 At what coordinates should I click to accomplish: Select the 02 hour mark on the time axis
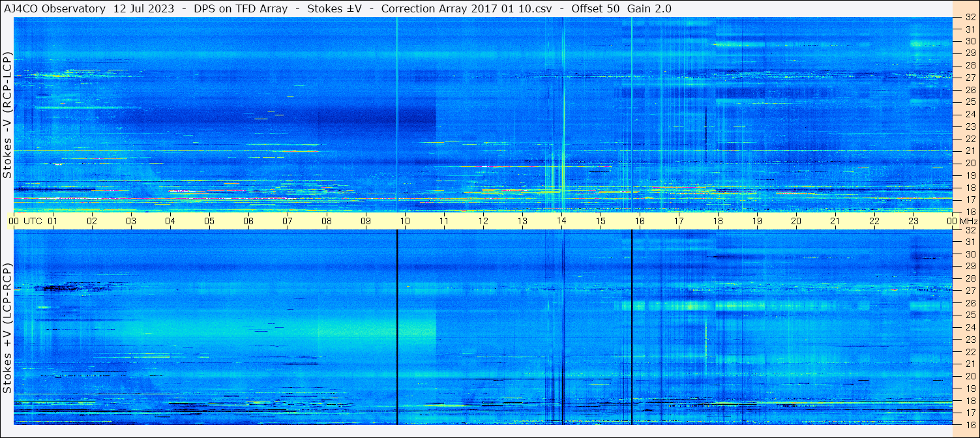pos(92,221)
